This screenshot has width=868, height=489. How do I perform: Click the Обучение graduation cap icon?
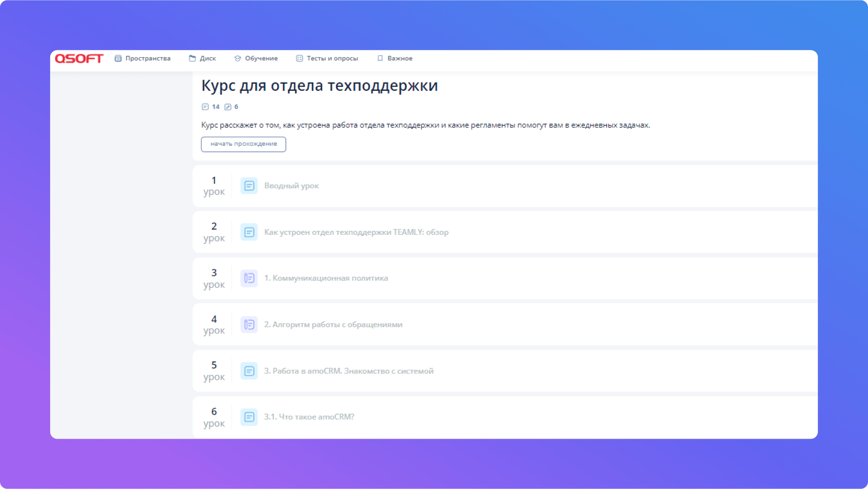click(237, 58)
